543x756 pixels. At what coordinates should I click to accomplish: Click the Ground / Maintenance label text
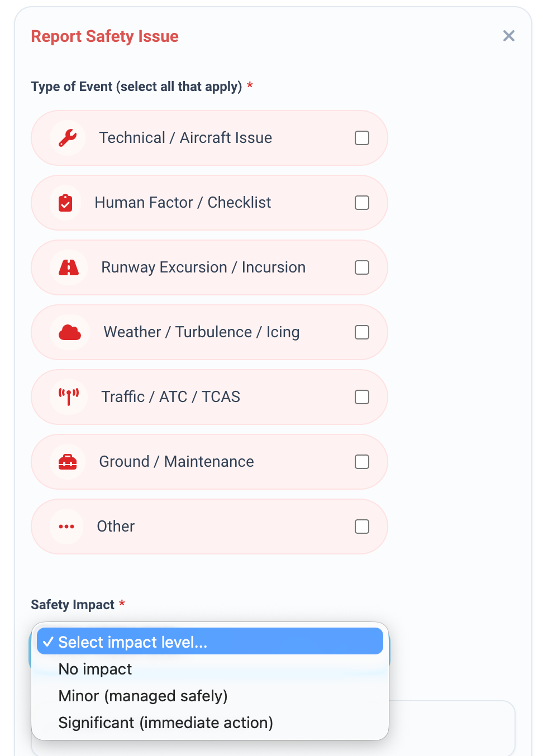click(177, 462)
